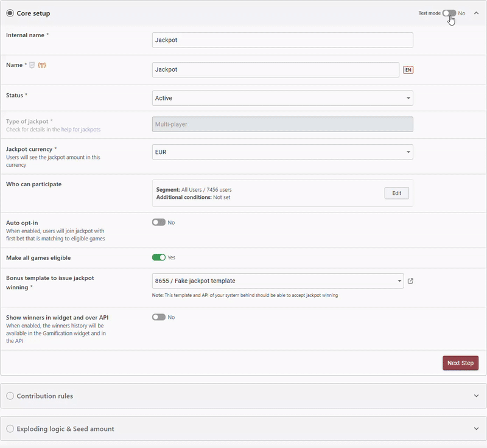487x448 pixels.
Task: Open the Jackpot currency dropdown
Action: pyautogui.click(x=282, y=152)
